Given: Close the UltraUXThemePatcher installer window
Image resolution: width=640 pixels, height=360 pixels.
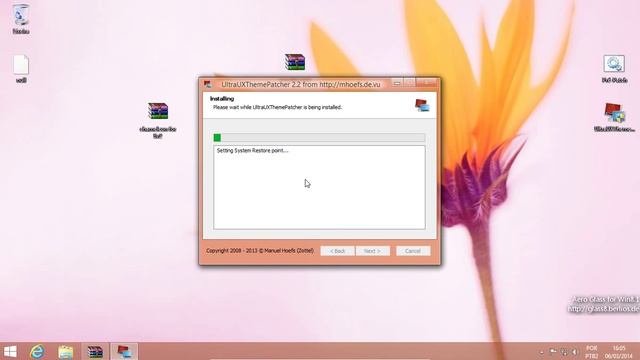Looking at the screenshot, I should [426, 83].
